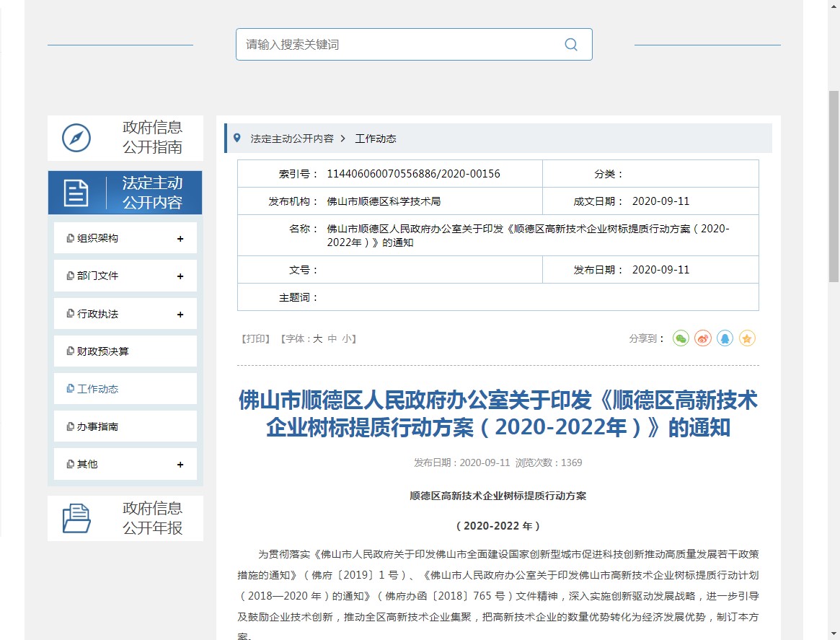
Task: Set font size to 小
Action: tap(347, 339)
